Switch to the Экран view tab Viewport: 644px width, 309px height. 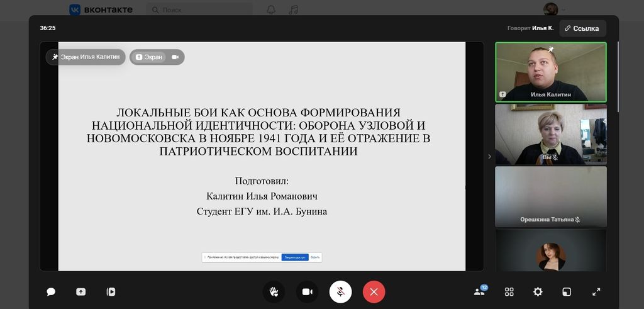point(148,57)
